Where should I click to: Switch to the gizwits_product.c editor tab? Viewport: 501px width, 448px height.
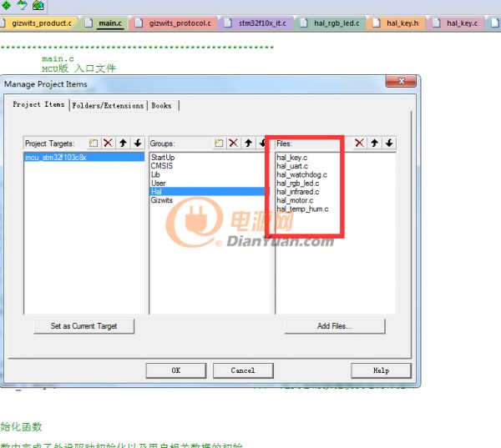pos(38,23)
